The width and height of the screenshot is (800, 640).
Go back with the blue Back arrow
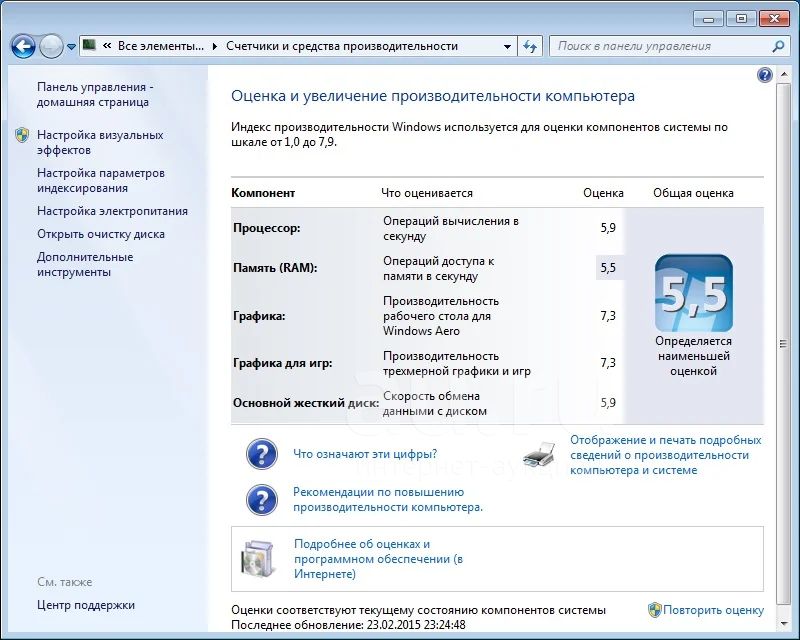tap(23, 47)
